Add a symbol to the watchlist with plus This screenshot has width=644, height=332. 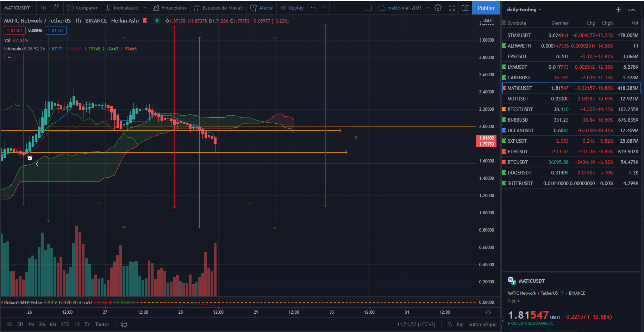pyautogui.click(x=618, y=10)
